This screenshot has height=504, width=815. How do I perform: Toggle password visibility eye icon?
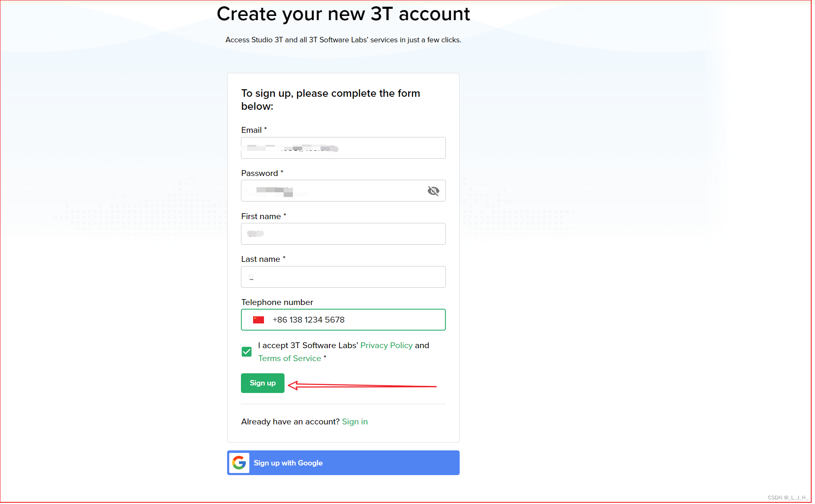click(x=433, y=191)
